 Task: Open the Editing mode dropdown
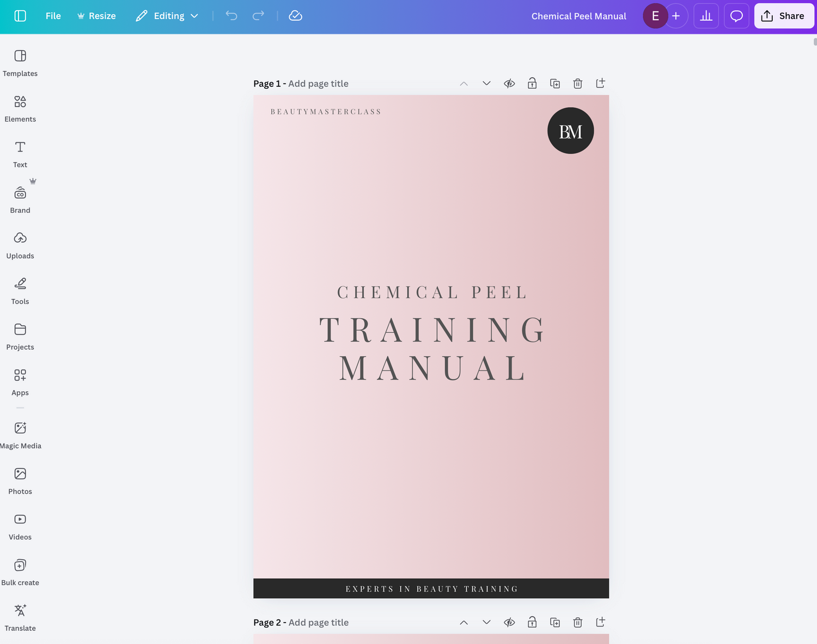tap(167, 16)
